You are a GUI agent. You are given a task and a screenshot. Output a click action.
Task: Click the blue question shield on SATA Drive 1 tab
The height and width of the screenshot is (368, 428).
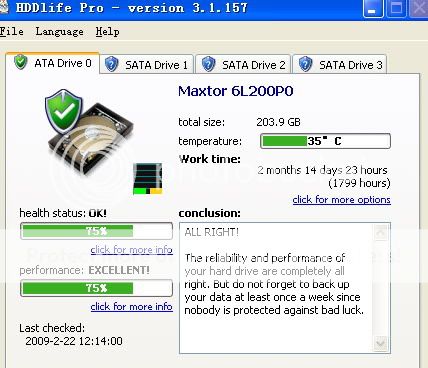(x=111, y=64)
